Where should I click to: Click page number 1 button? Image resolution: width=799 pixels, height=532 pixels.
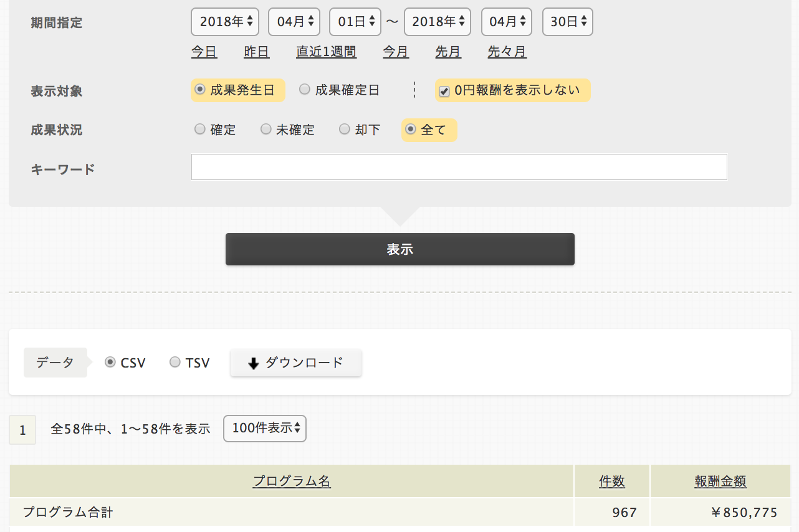22,430
